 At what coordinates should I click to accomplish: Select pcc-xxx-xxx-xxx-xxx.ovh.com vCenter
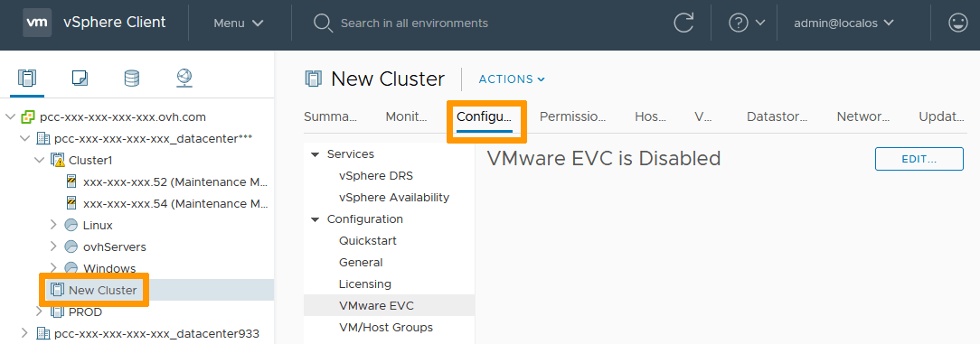tap(123, 116)
